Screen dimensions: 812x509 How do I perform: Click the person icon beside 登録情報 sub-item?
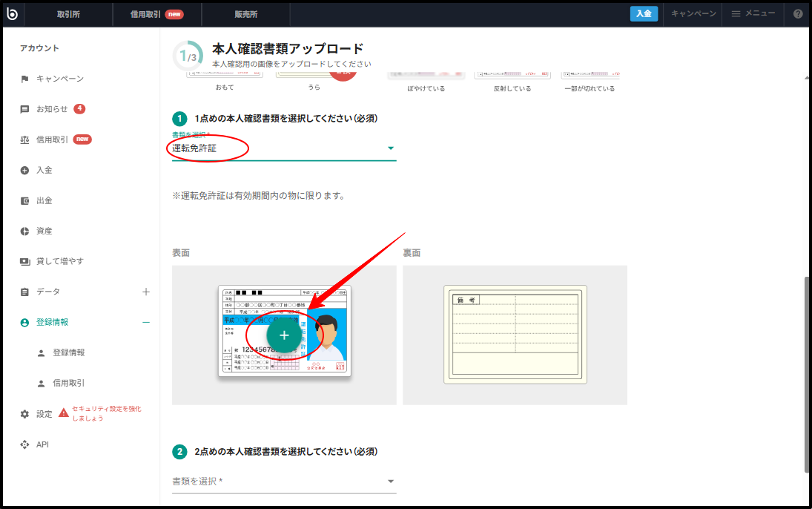pyautogui.click(x=41, y=353)
